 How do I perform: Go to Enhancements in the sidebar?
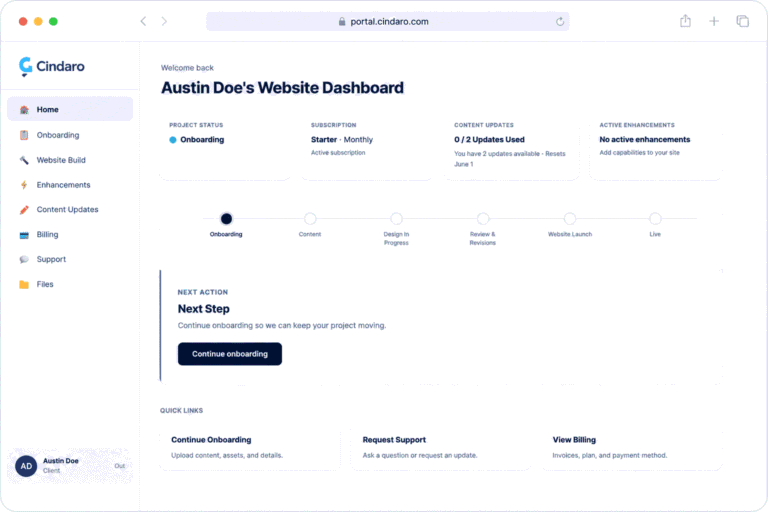point(70,185)
